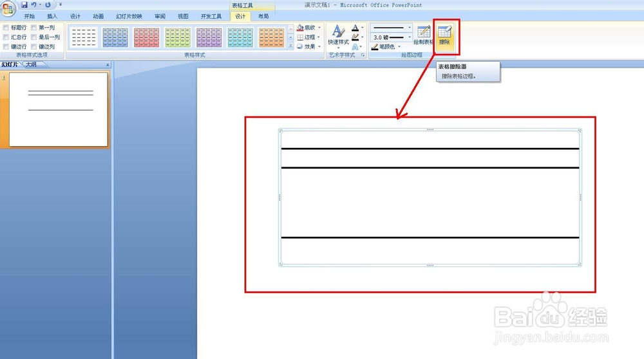Open the Office button menu
This screenshot has height=359, width=644.
point(8,8)
